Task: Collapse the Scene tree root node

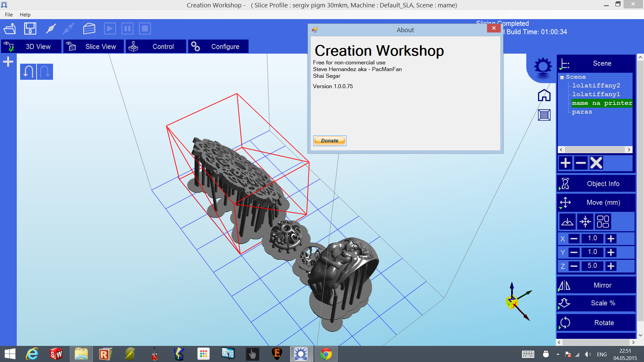Action: pyautogui.click(x=562, y=77)
